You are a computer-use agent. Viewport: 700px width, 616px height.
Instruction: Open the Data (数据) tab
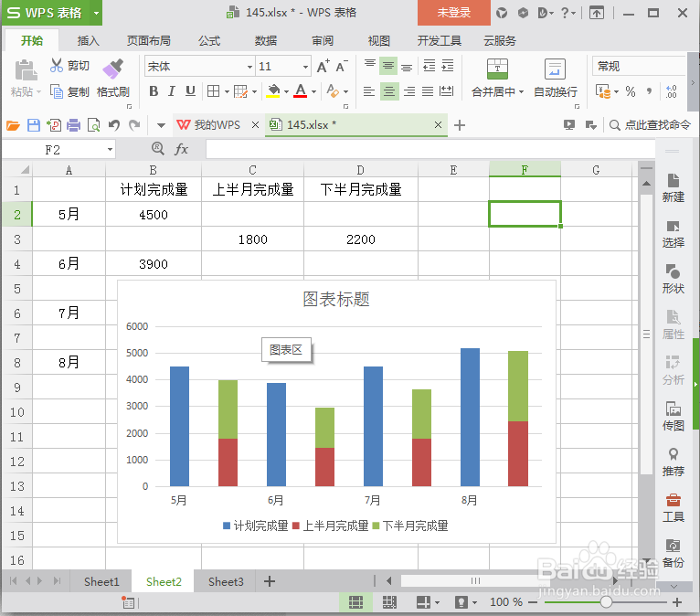pyautogui.click(x=266, y=41)
